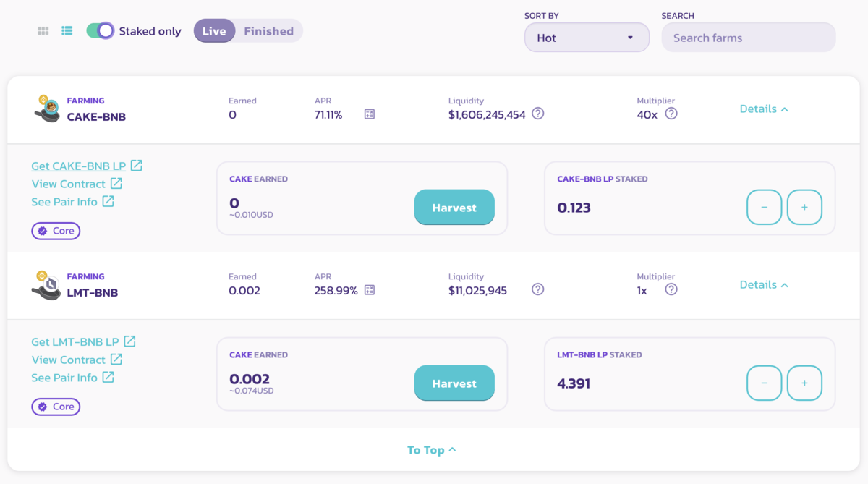Open APR calculator for CAKE-BNB
868x484 pixels.
[x=370, y=114]
